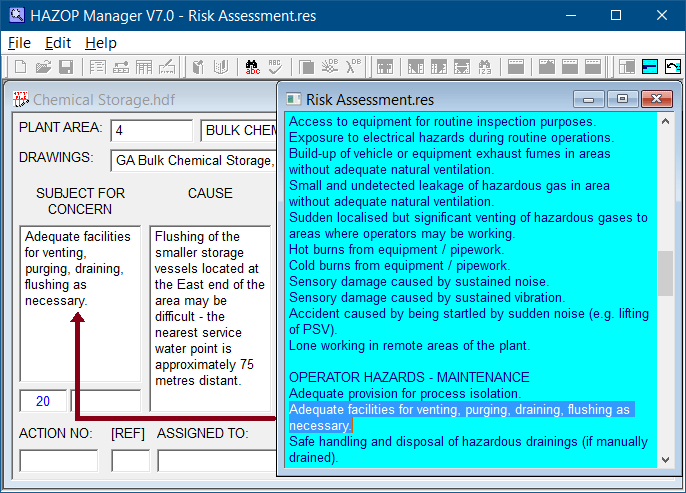Screen dimensions: 686x493
Task: Click 'Exposure to electrical hazards' line
Action: 452,137
